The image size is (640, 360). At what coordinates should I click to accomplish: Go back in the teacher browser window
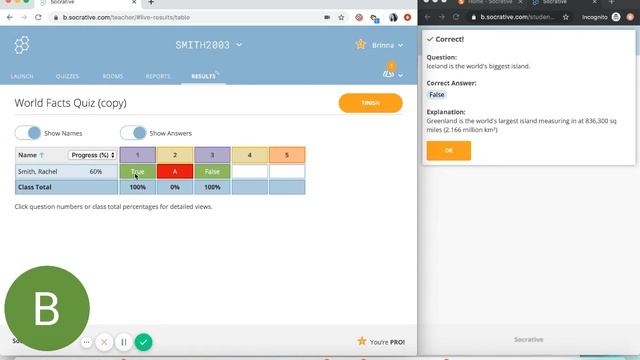10,18
